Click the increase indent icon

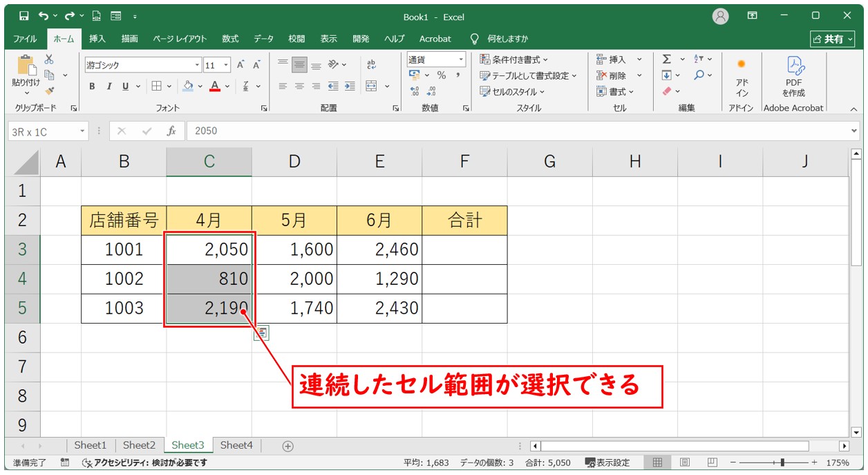pos(350,86)
